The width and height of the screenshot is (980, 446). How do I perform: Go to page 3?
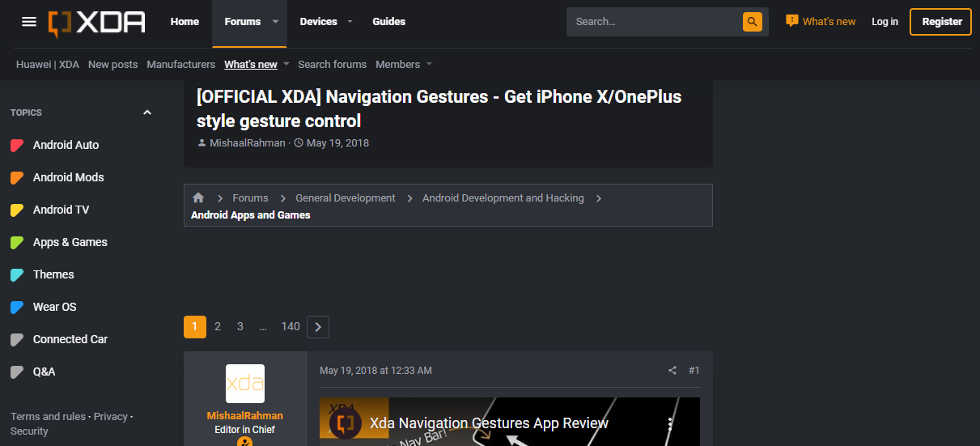[x=240, y=327]
